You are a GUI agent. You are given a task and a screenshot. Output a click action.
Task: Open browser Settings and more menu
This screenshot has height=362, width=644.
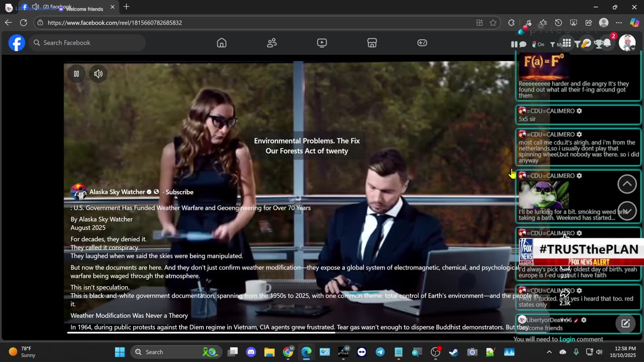click(x=619, y=23)
